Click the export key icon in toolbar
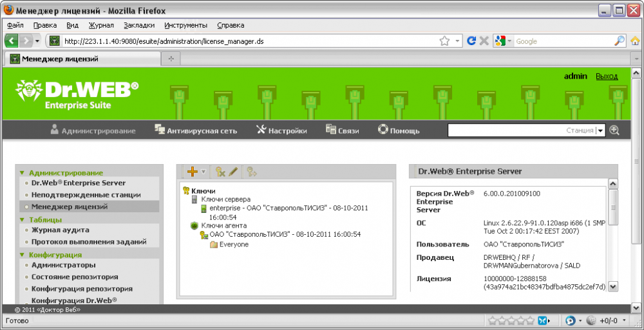This screenshot has width=644, height=330. coord(251,172)
